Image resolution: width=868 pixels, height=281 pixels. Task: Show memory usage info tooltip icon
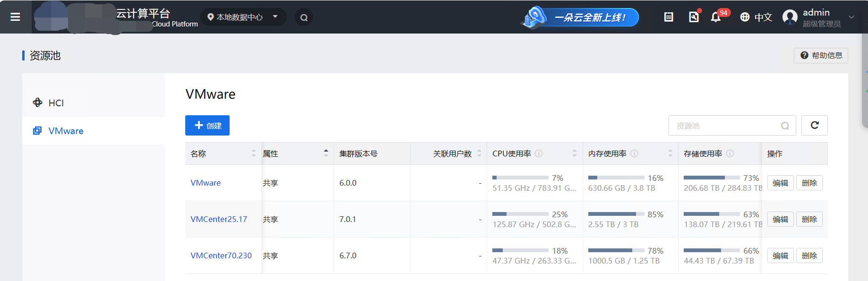(635, 153)
